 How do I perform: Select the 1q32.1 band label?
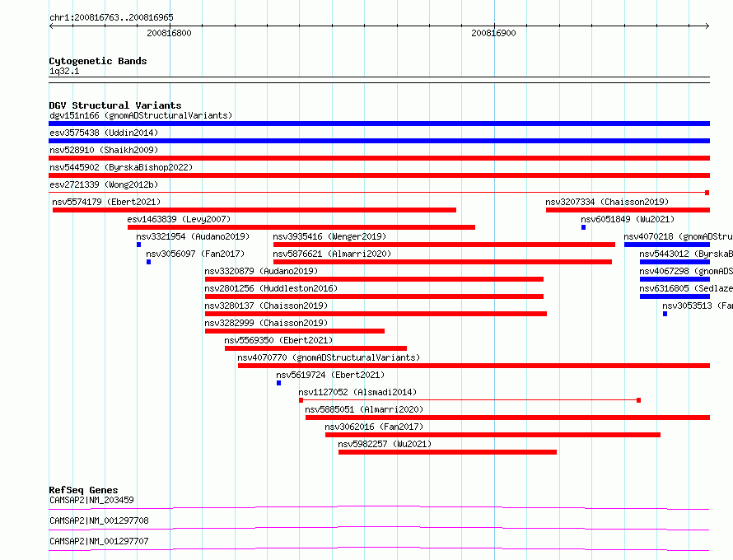[x=64, y=71]
